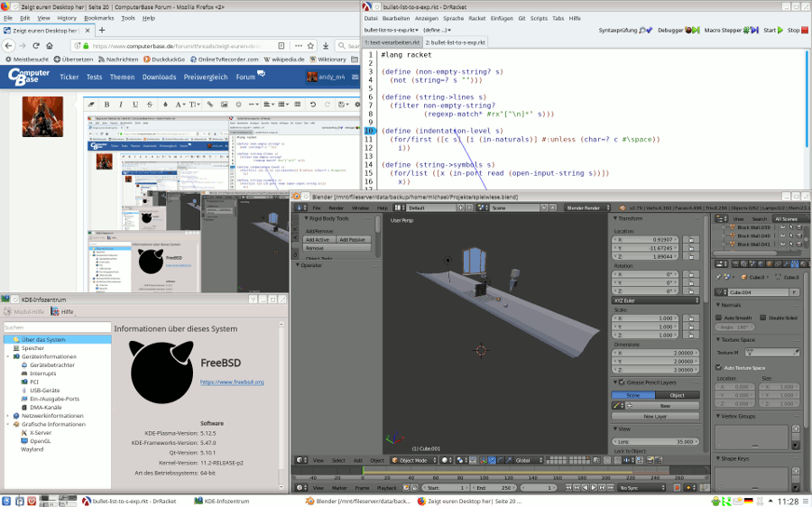Toggle Double Sided checkbox in Blender
Image resolution: width=812 pixels, height=507 pixels.
coord(762,318)
